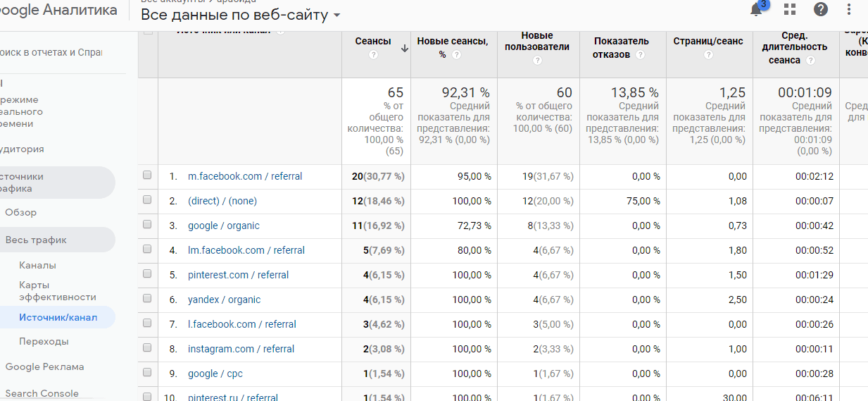Viewport: 868px width, 401px height.
Task: Open the Google apps grid icon
Action: click(790, 9)
